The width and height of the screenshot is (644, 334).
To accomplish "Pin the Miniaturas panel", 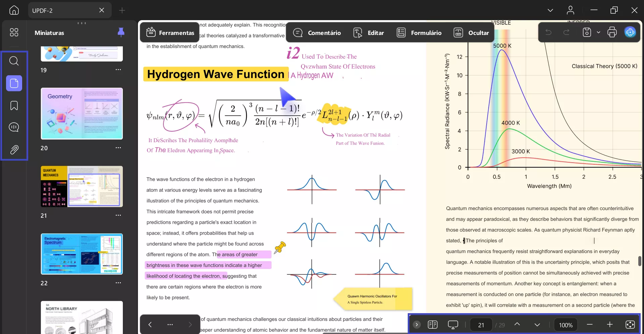I will (121, 32).
